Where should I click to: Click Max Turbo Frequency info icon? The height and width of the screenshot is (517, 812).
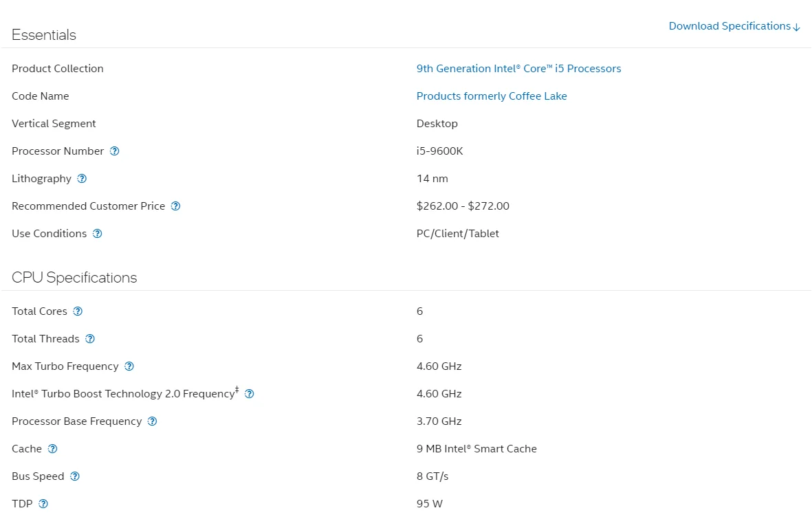pyautogui.click(x=129, y=366)
